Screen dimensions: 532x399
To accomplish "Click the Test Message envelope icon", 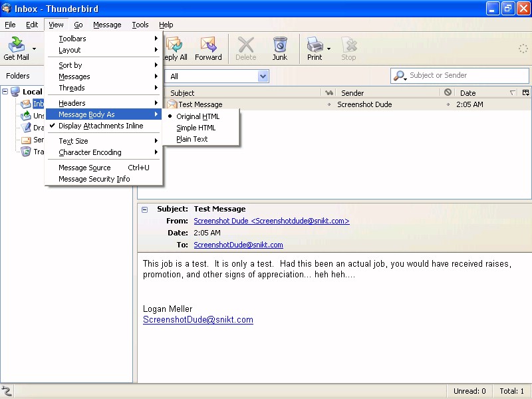I will (172, 104).
